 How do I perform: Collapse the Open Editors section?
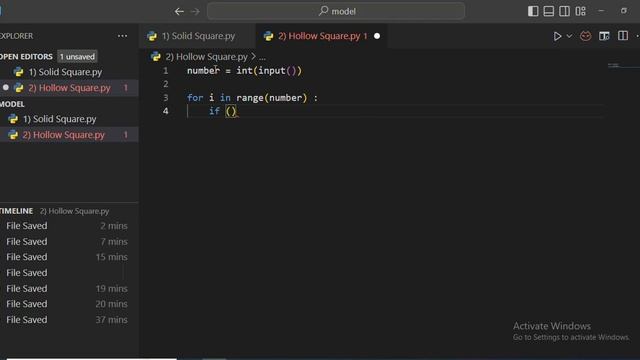tap(27, 56)
